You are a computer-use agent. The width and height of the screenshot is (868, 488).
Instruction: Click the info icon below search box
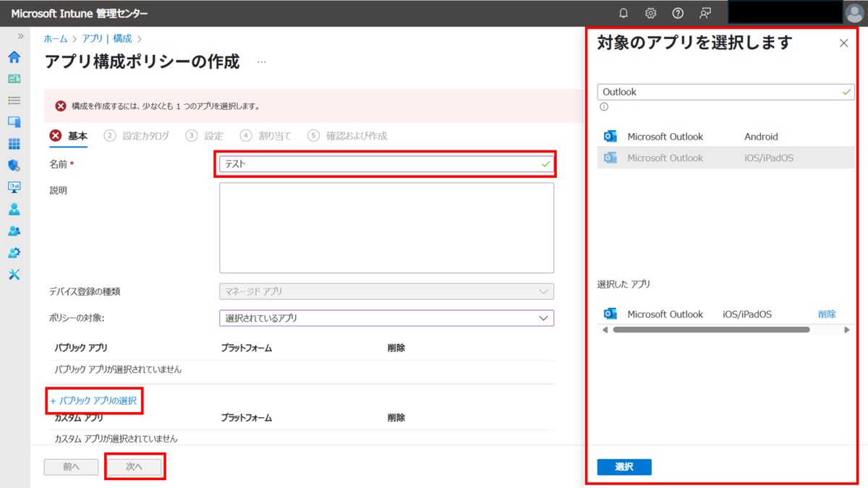click(604, 107)
